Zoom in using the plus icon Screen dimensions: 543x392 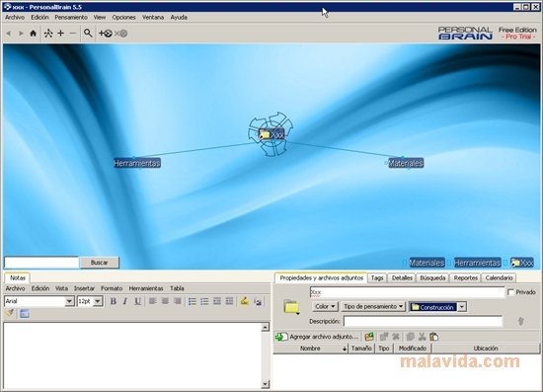pyautogui.click(x=60, y=34)
